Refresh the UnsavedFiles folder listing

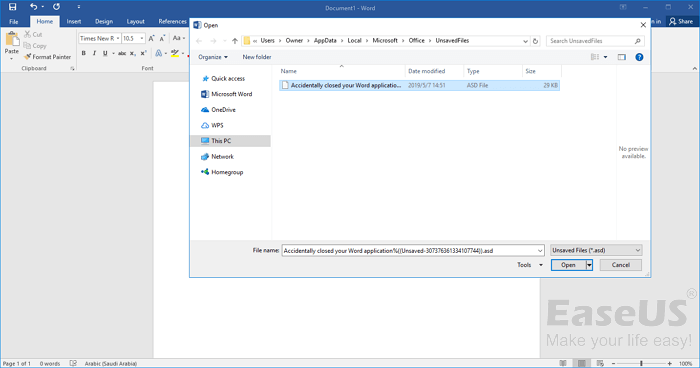(x=535, y=41)
